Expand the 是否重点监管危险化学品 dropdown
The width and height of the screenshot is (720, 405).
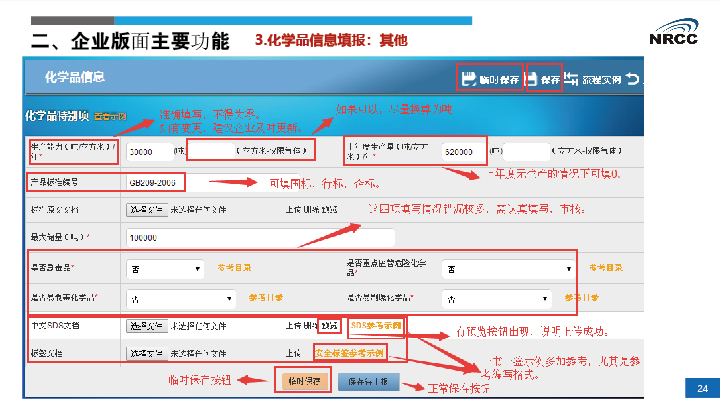(x=510, y=269)
